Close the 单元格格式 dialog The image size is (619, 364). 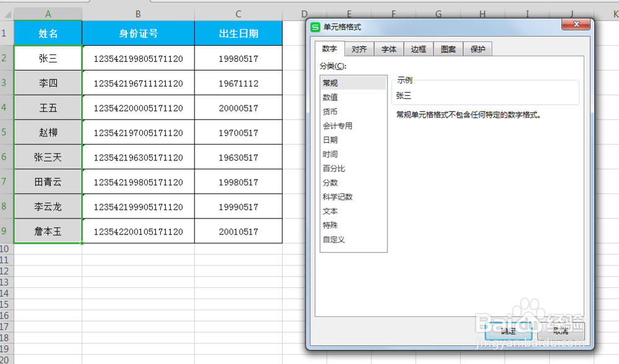[x=576, y=25]
